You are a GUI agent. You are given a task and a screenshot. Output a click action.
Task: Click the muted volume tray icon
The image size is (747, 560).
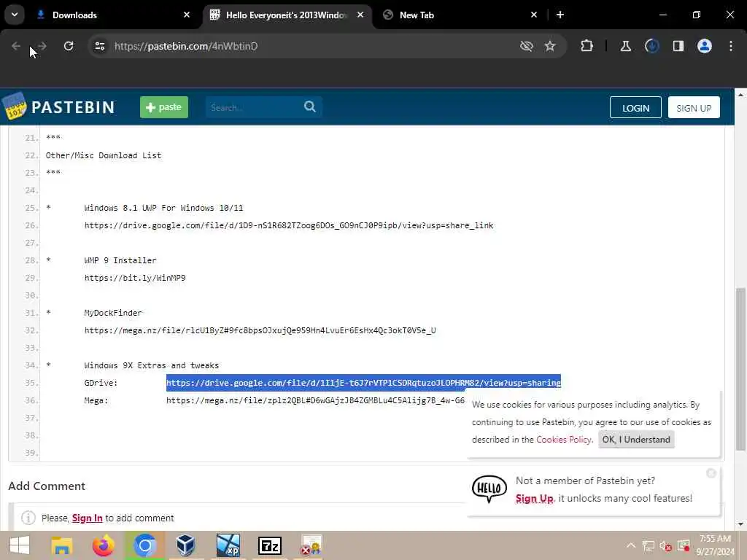pos(666,545)
